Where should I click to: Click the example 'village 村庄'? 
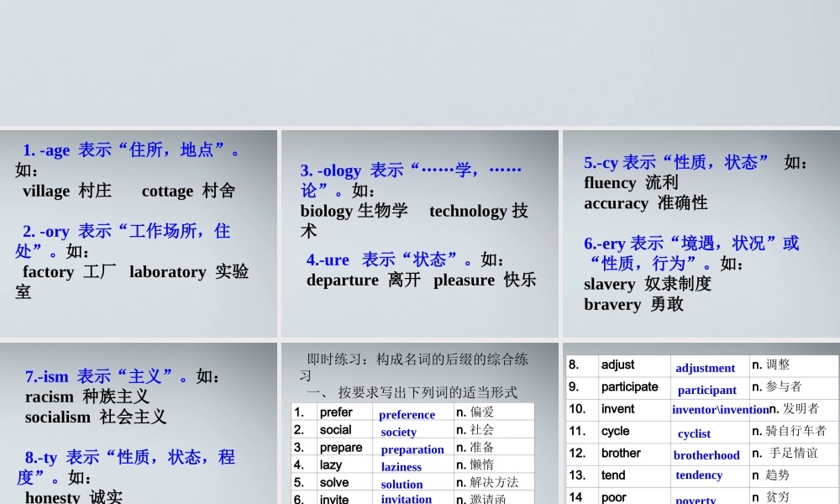(x=67, y=191)
